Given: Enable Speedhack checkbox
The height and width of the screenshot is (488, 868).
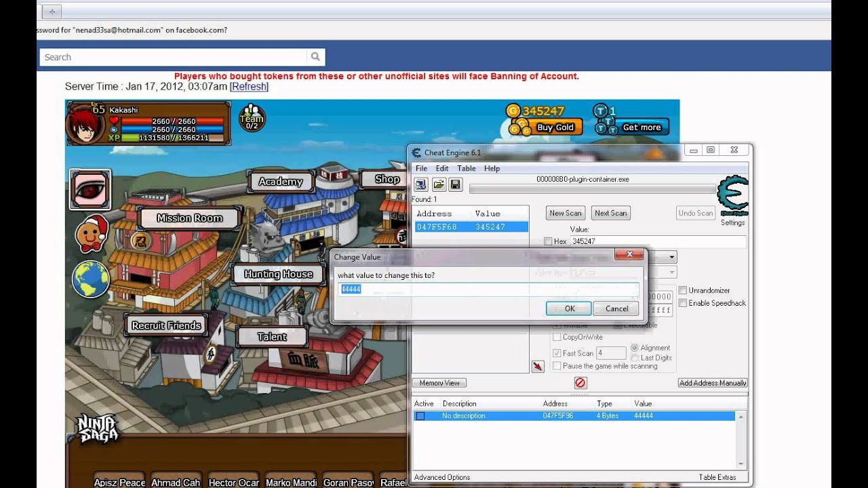Looking at the screenshot, I should coord(683,303).
